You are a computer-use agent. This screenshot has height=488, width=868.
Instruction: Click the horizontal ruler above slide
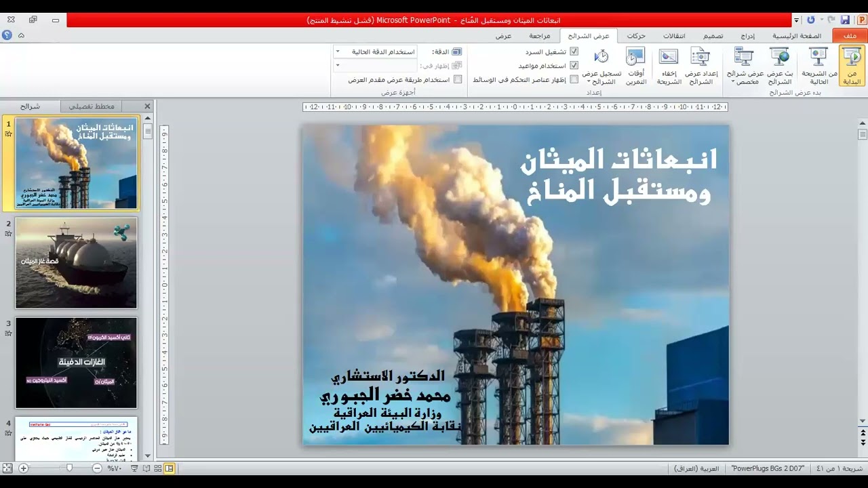(515, 107)
